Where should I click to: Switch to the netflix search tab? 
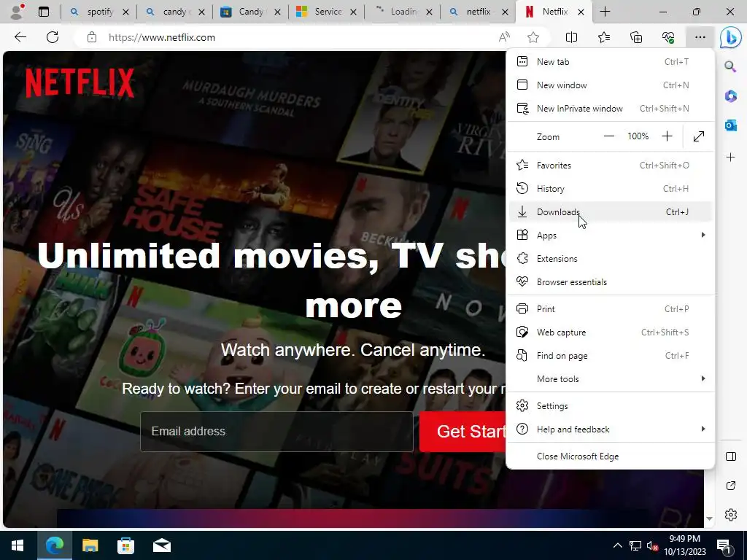pyautogui.click(x=477, y=12)
